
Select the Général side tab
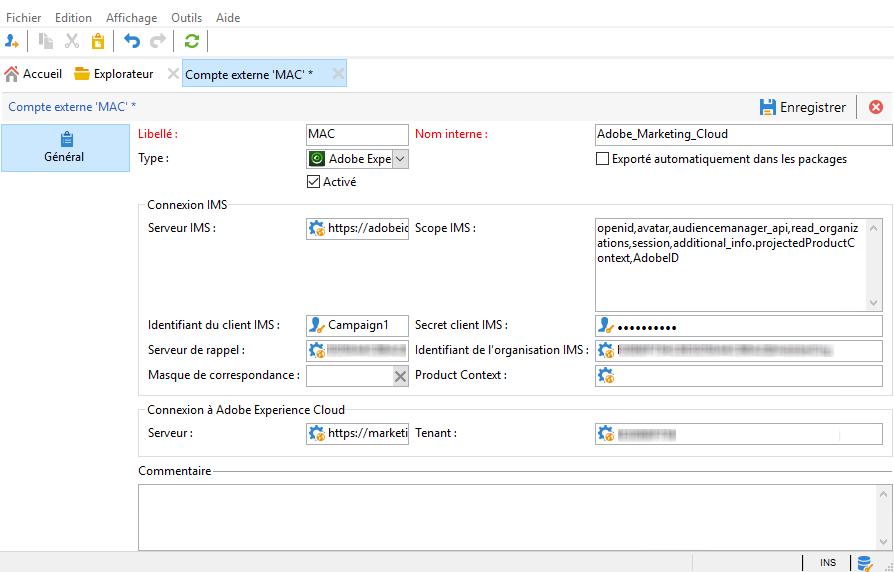tap(66, 148)
